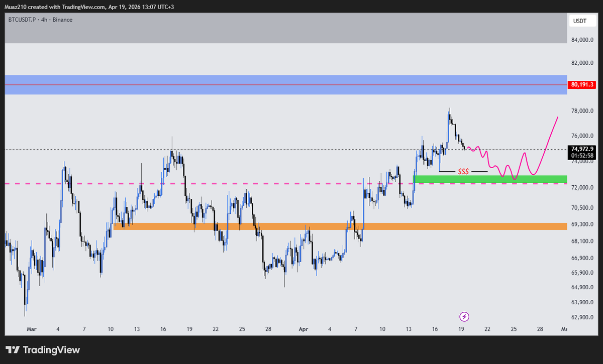This screenshot has width=603, height=364.
Task: Select the green demand zone rectangle
Action: tap(490, 179)
